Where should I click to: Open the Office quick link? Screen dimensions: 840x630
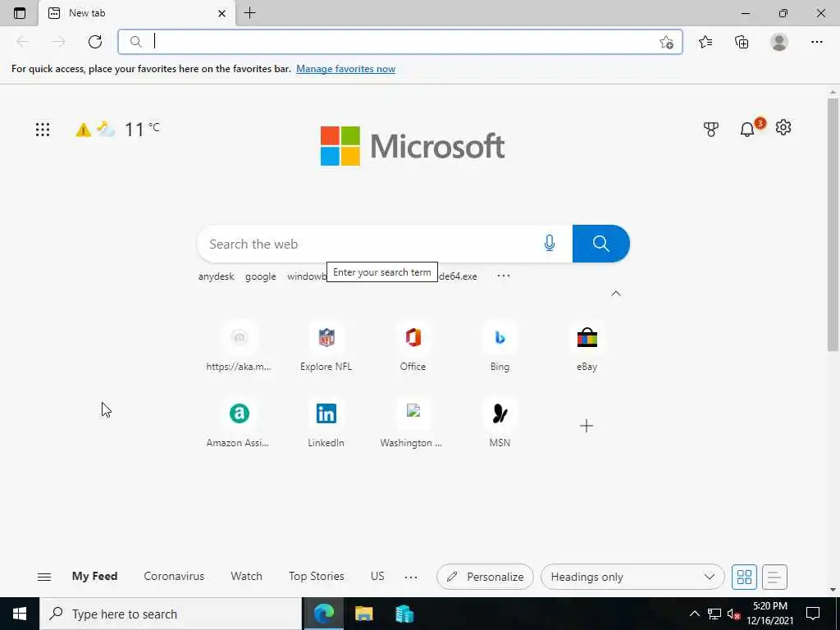click(413, 347)
